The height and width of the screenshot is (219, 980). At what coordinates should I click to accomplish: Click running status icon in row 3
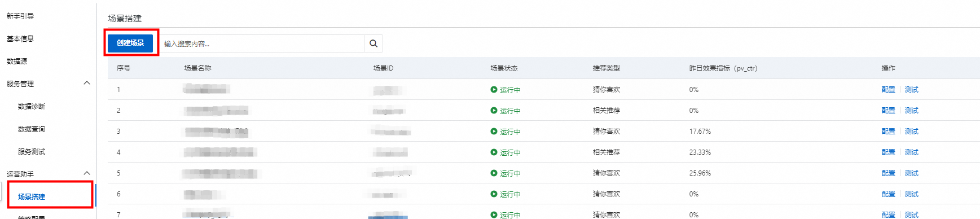(x=494, y=132)
